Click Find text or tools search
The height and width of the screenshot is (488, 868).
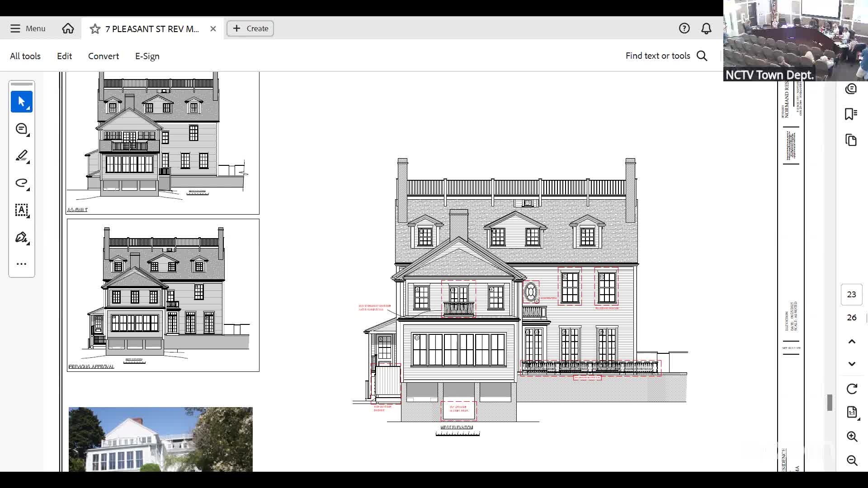pos(658,56)
